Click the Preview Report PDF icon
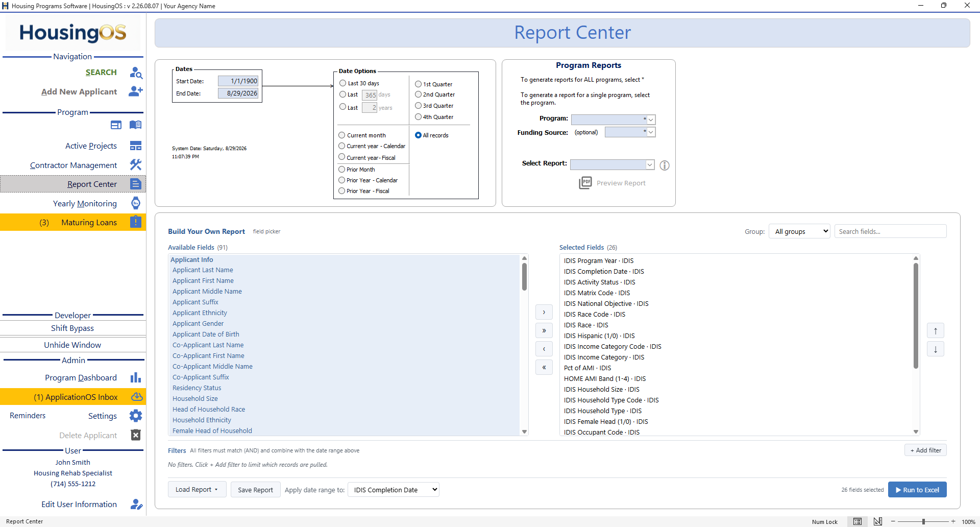The image size is (980, 527). [585, 183]
